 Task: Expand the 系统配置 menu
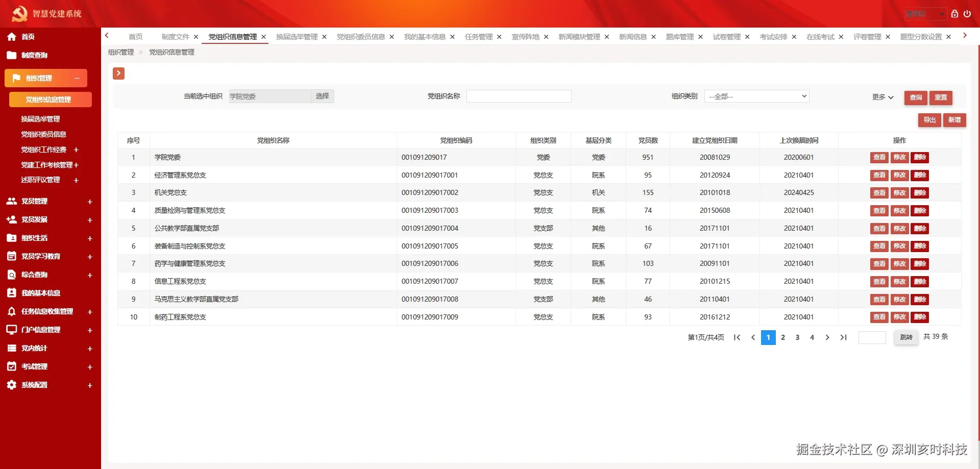click(90, 385)
